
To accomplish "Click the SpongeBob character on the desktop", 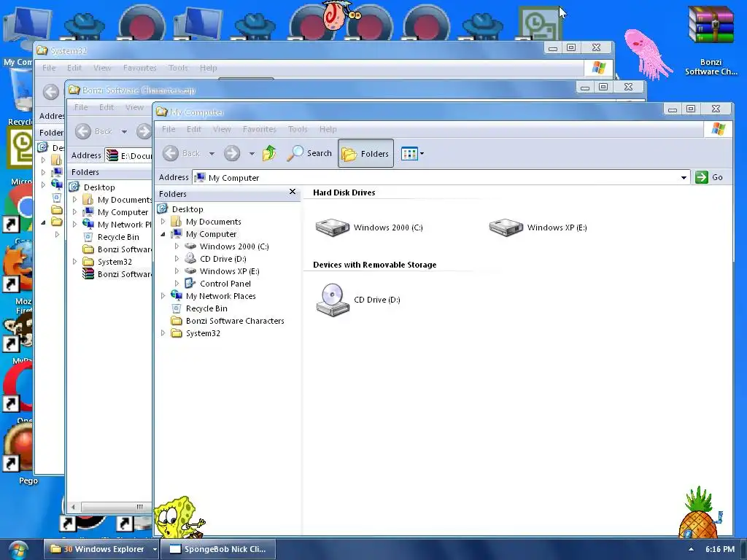I will [x=179, y=518].
